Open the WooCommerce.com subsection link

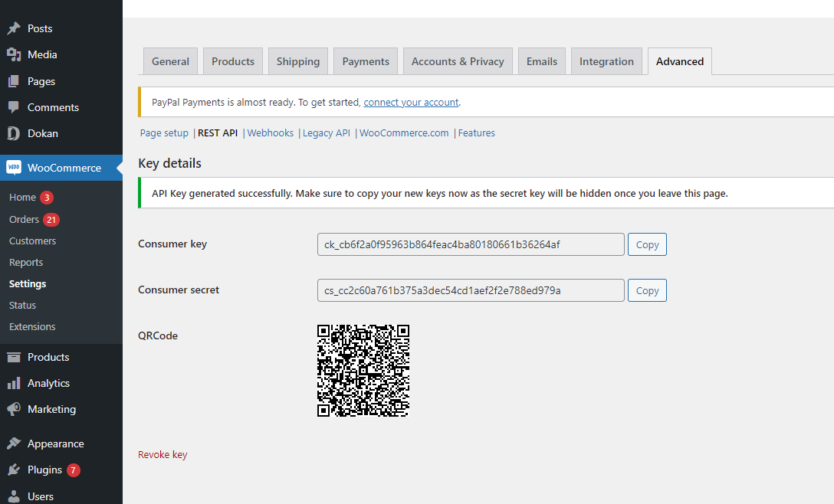tap(404, 133)
